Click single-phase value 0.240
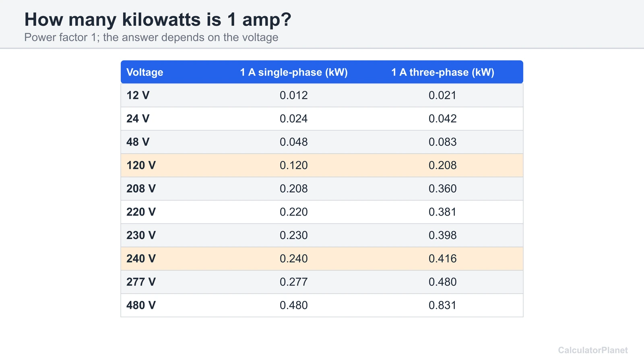644x362 pixels. pyautogui.click(x=294, y=259)
